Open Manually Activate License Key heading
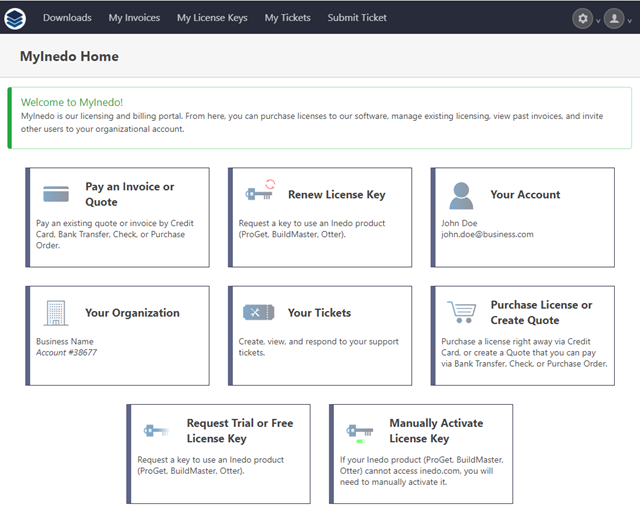 (x=436, y=431)
